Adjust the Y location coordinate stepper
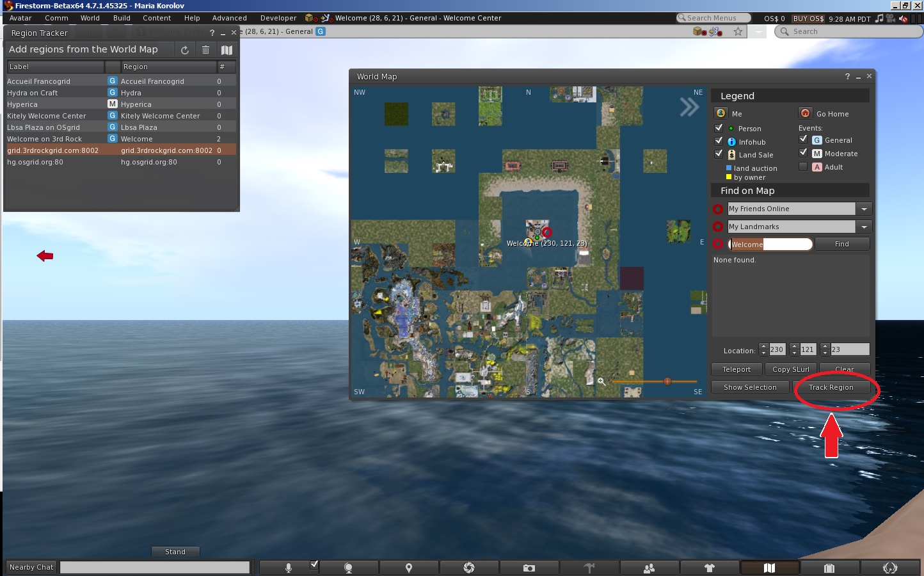The image size is (924, 576). [794, 349]
